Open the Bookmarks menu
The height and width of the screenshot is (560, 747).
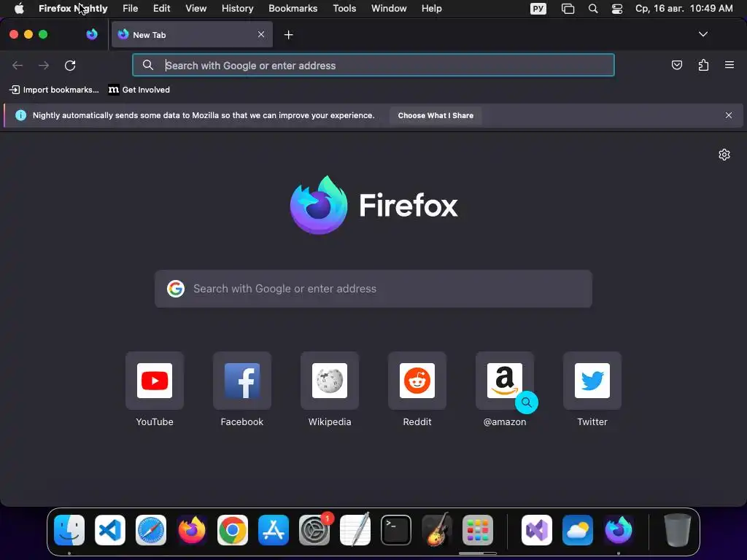[x=293, y=9]
